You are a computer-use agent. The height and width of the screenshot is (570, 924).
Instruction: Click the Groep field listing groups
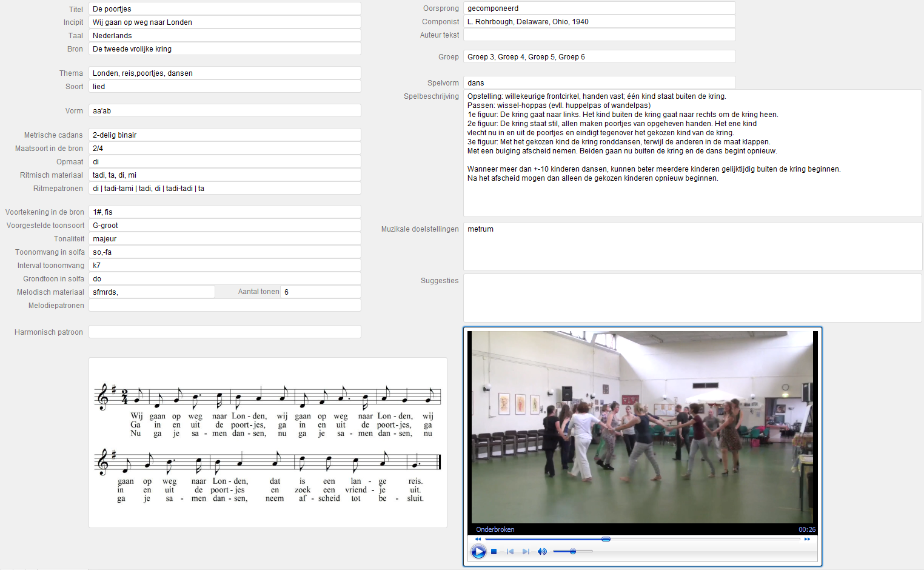coord(599,57)
